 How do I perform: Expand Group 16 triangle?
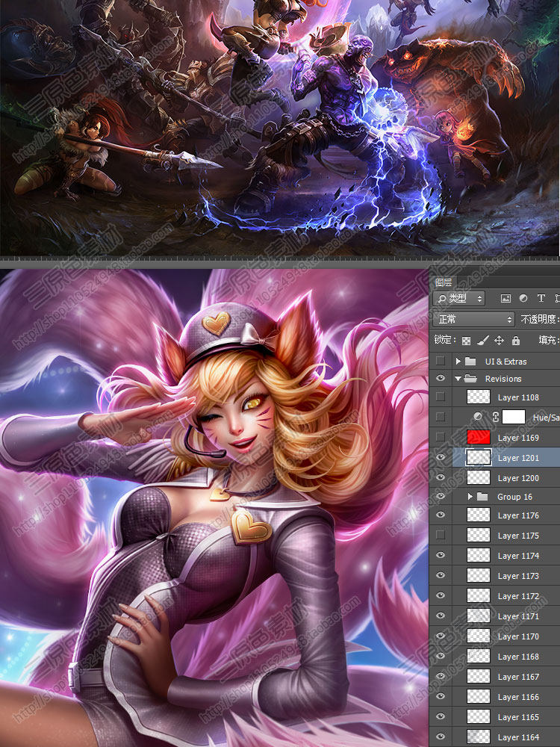click(470, 497)
